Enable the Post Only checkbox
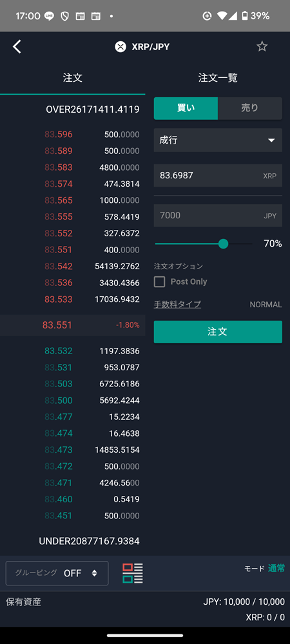290x644 pixels. pos(159,282)
